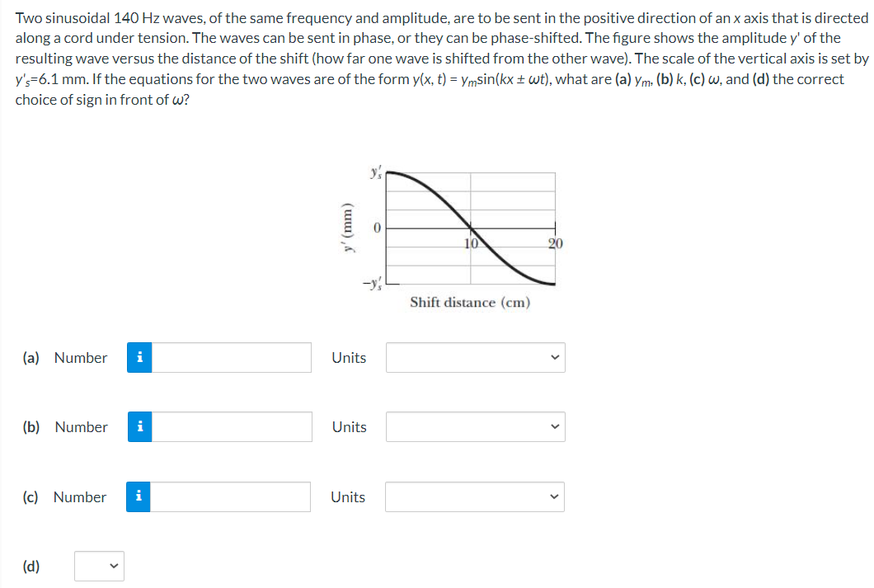Click the chevron in part (b) Units box

[554, 427]
